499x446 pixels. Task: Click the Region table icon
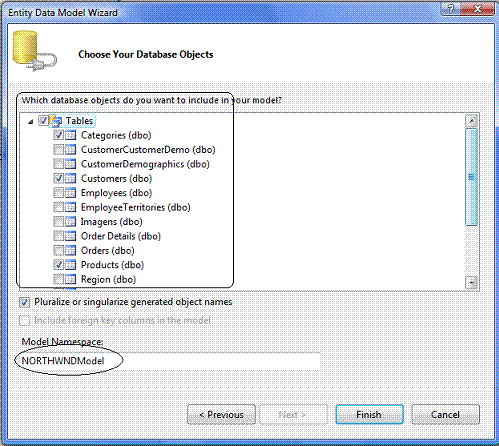point(70,279)
